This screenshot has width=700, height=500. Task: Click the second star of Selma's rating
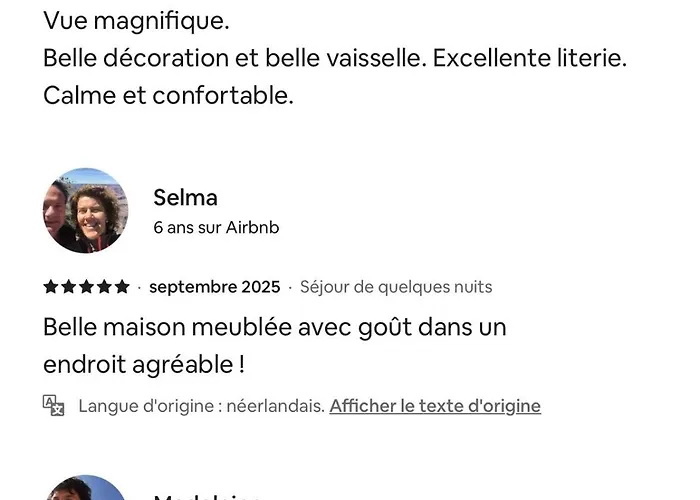[68, 287]
